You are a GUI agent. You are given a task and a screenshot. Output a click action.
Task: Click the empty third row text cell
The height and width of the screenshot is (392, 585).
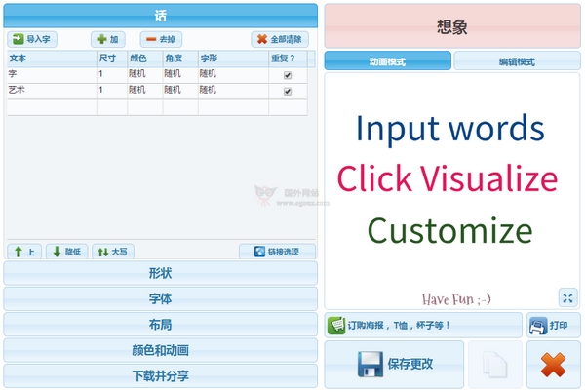pyautogui.click(x=52, y=107)
